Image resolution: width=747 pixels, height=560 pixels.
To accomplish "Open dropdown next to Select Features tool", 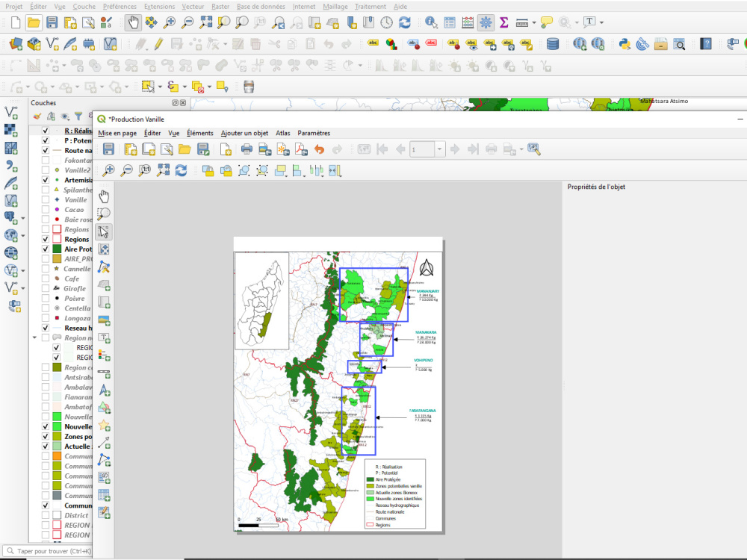I will pos(160,87).
